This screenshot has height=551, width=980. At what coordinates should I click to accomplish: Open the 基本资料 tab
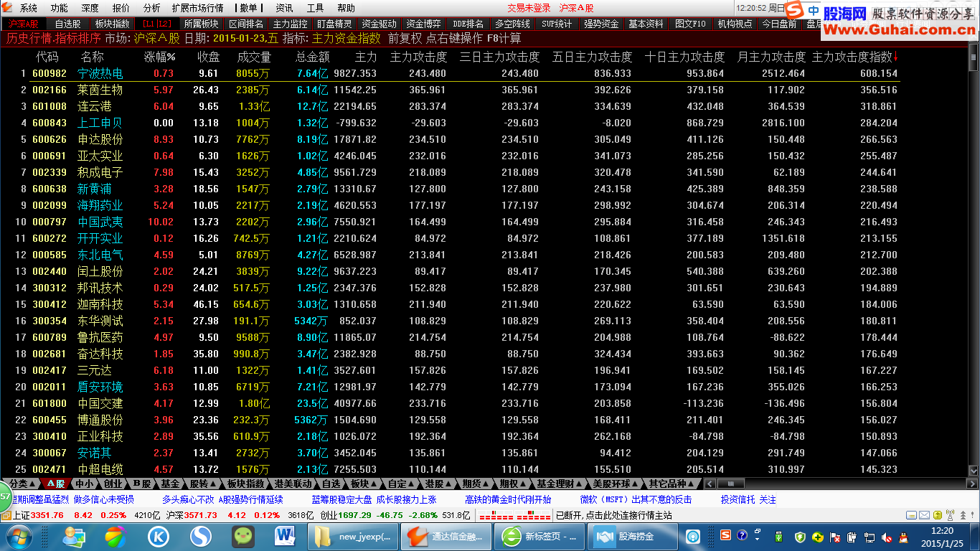(646, 24)
